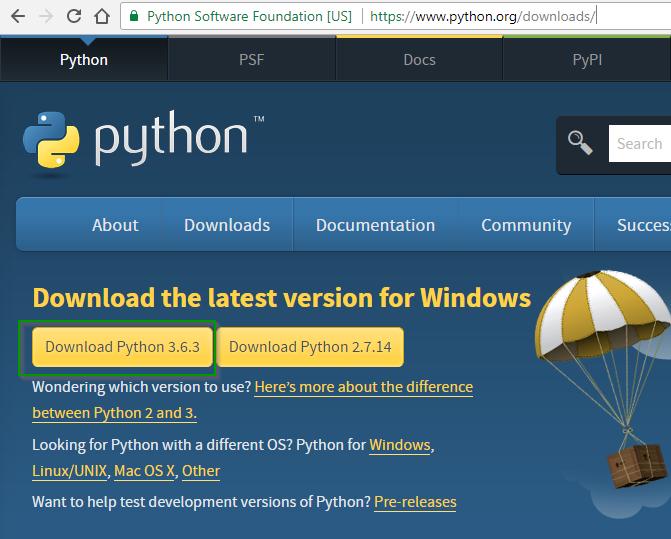This screenshot has height=539, width=671.
Task: Click 'between Python 2 and 3.' link text
Action: (115, 413)
